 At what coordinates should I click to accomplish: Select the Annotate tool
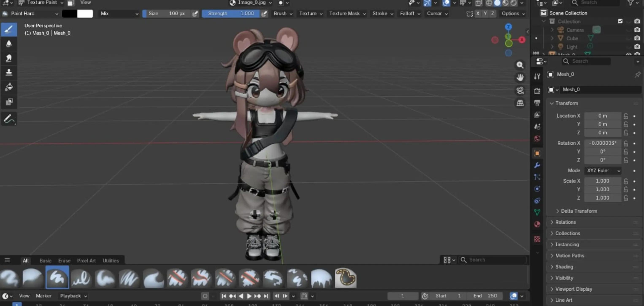click(x=9, y=119)
